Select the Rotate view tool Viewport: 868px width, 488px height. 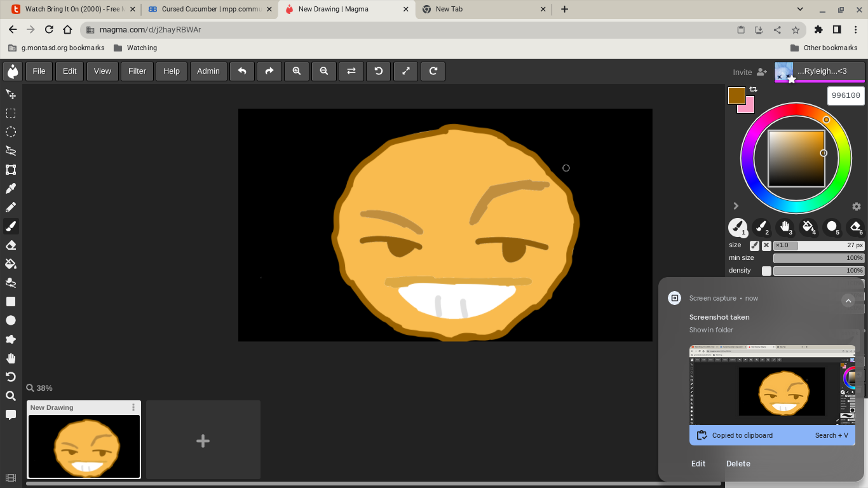(x=11, y=377)
